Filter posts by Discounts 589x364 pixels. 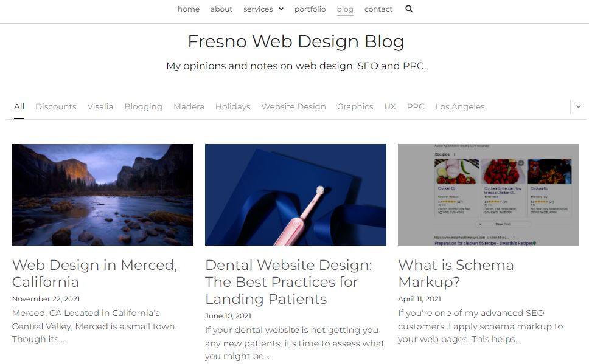(55, 106)
